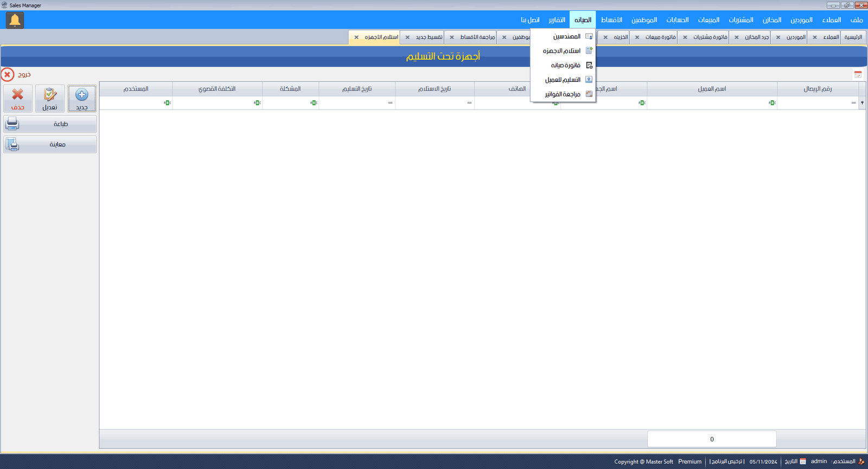Click the معاينة (Preview) button
The image size is (868, 469).
[x=50, y=144]
